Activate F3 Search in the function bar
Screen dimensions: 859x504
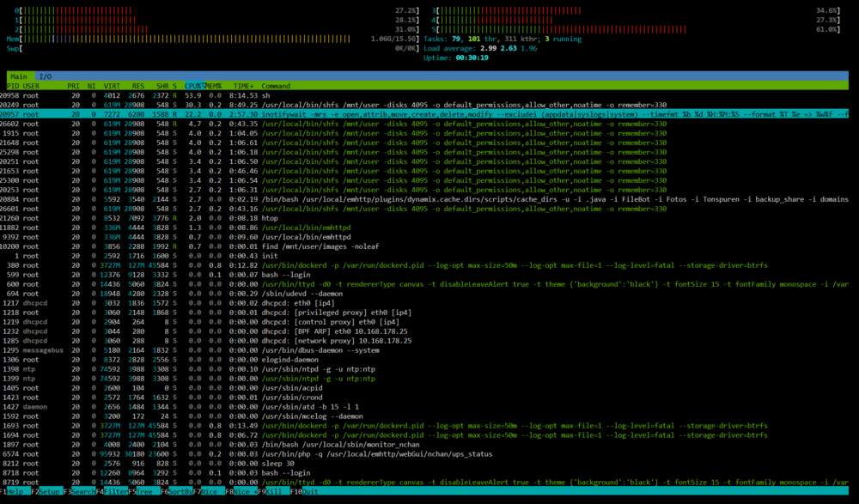click(79, 491)
